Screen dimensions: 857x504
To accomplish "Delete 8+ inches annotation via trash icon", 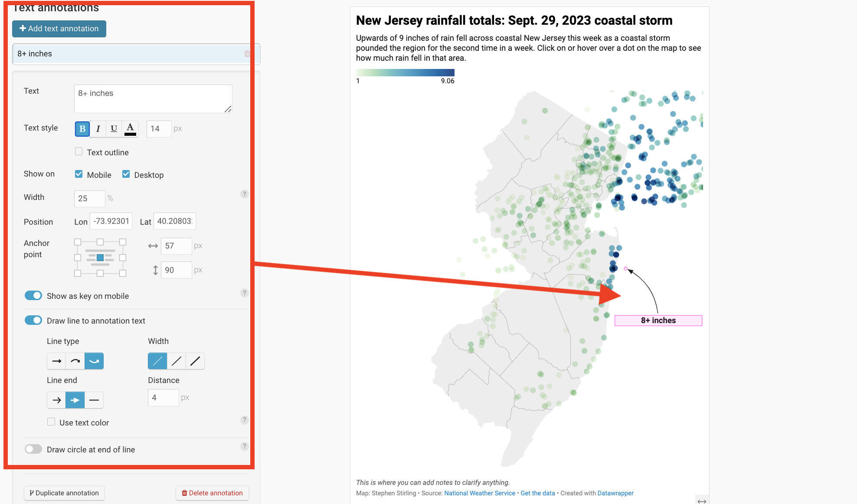I will tap(247, 54).
